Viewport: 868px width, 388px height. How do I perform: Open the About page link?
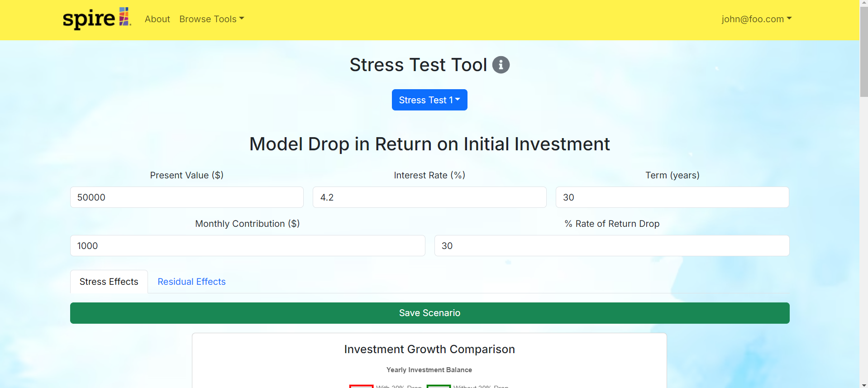click(x=157, y=19)
